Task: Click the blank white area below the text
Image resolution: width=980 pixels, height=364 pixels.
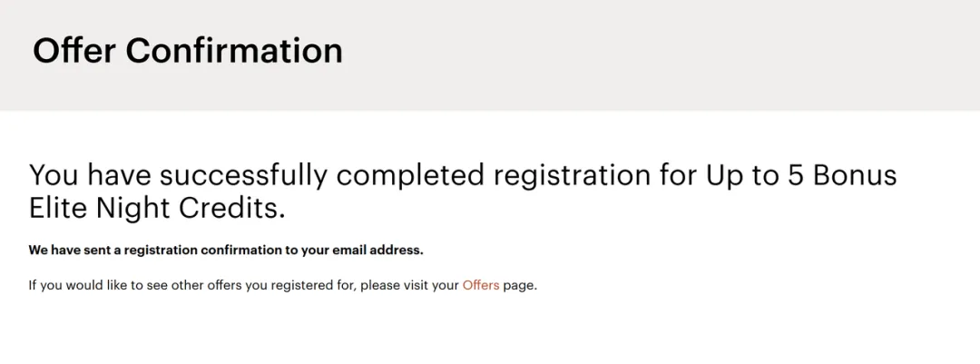Action: (x=490, y=331)
